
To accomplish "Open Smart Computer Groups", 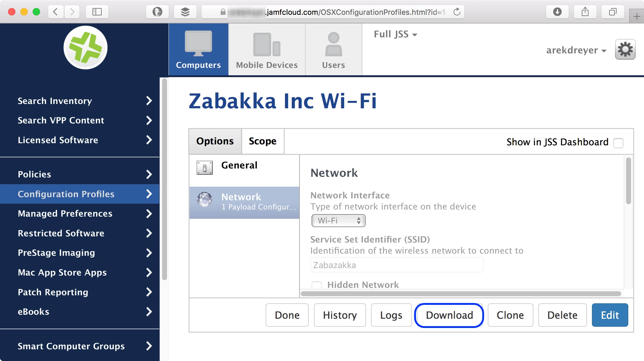I will [x=80, y=346].
